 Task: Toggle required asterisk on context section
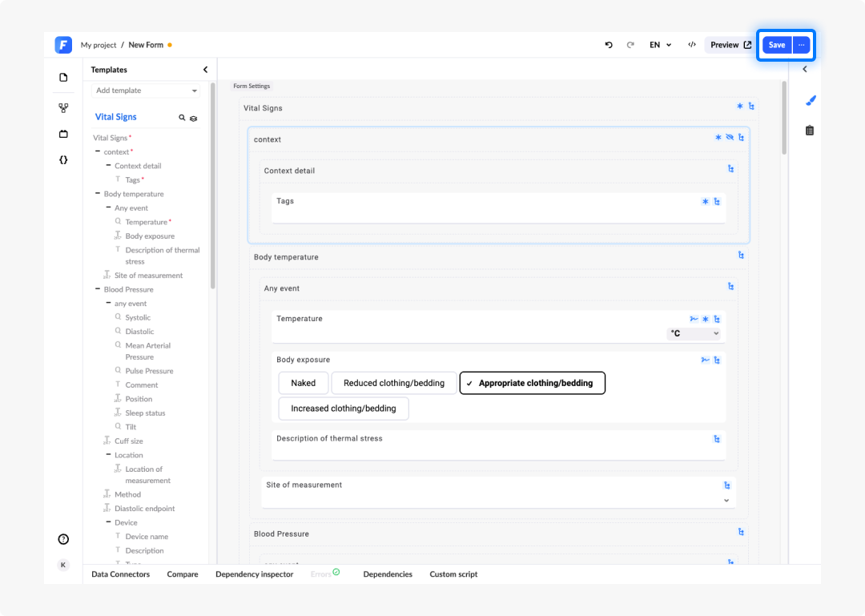(x=718, y=138)
